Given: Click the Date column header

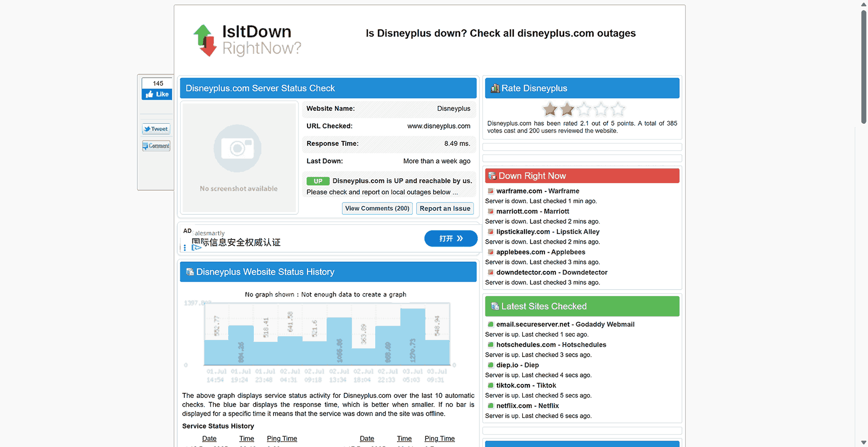Looking at the screenshot, I should point(209,439).
